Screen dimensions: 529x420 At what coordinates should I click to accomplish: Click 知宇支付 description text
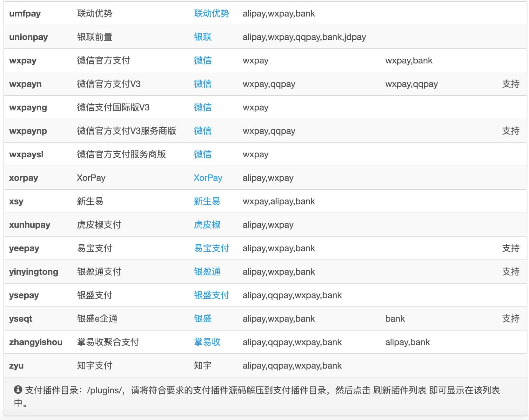(95, 365)
